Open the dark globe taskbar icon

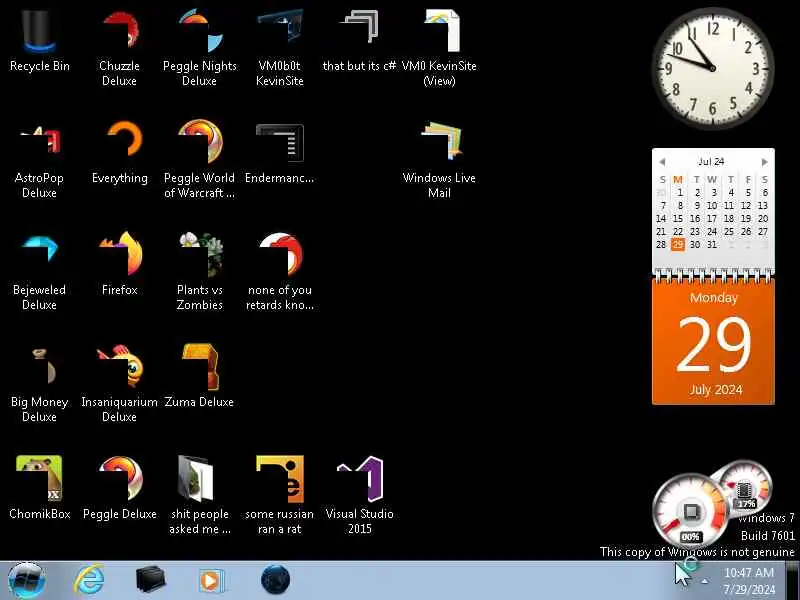tap(276, 580)
